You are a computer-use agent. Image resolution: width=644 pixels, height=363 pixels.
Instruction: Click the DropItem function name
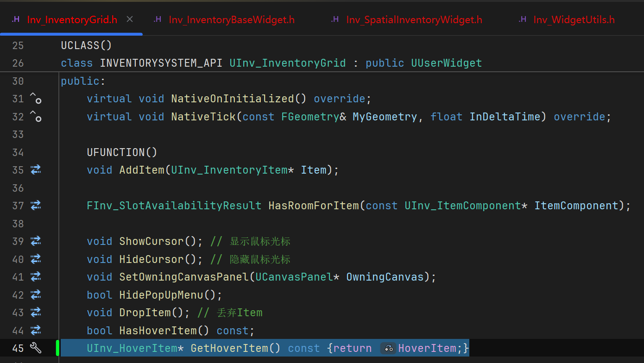tap(145, 313)
